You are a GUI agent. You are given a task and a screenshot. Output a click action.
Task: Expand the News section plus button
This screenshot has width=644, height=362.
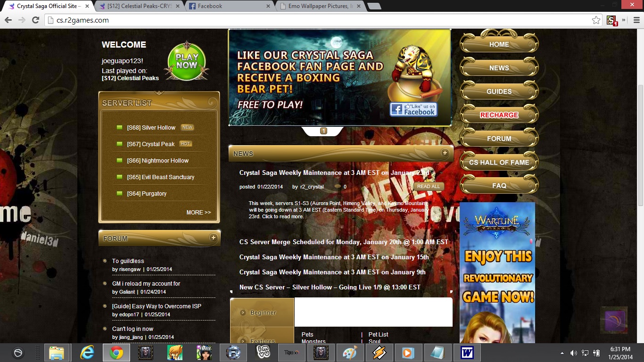pos(445,153)
